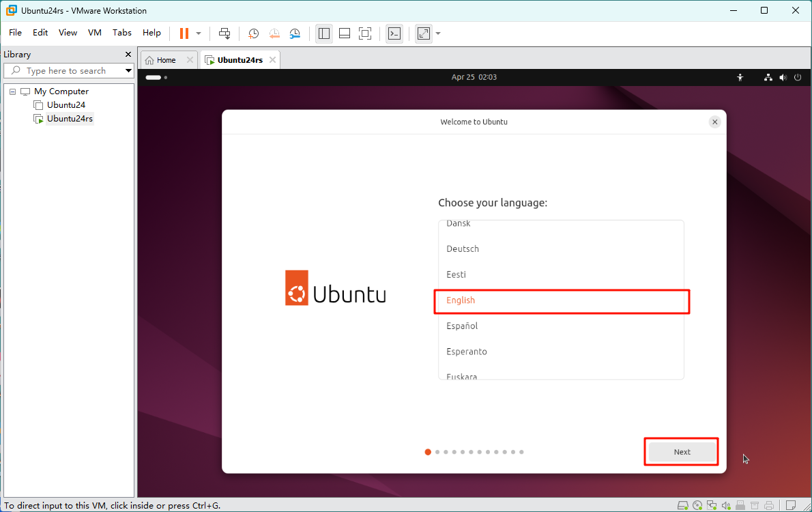The image size is (812, 512).
Task: Click the network adapter status icon
Action: 712,505
